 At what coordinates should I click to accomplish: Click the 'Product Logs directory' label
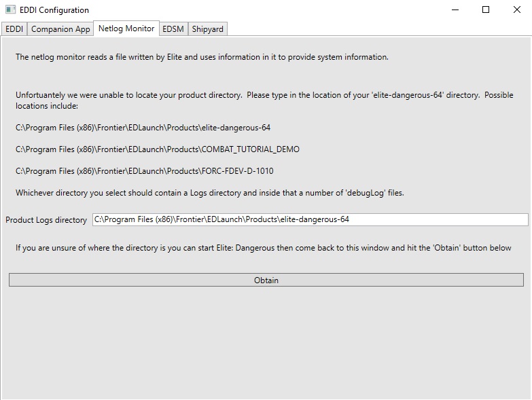pyautogui.click(x=46, y=220)
